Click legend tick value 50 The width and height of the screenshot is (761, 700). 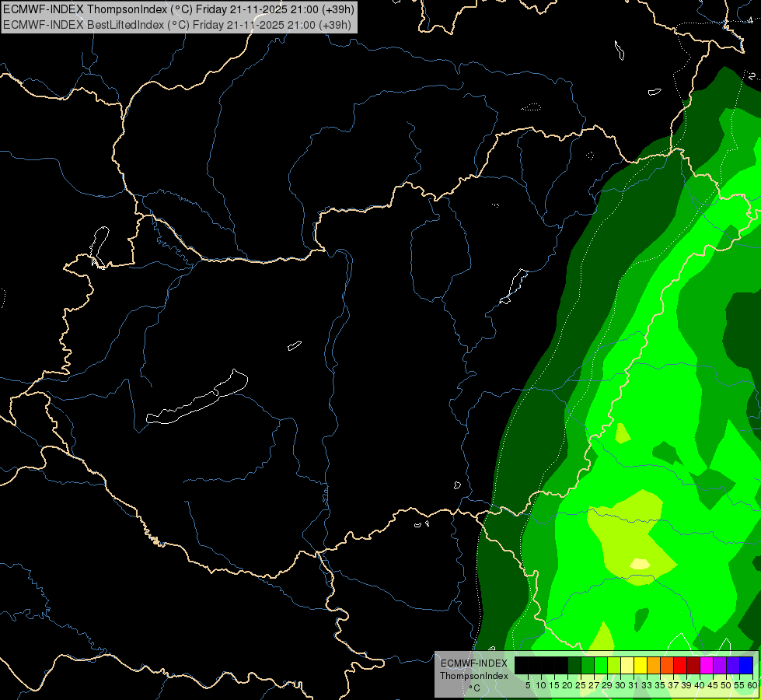click(x=727, y=685)
